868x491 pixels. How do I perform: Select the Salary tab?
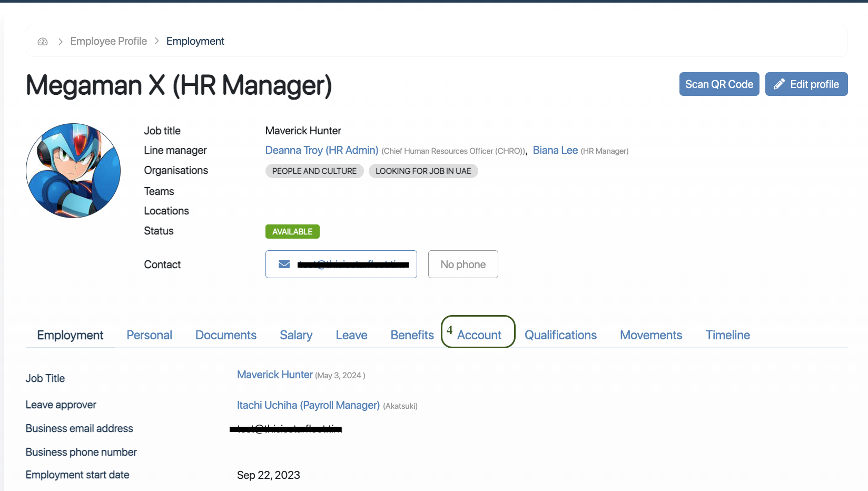coord(296,335)
